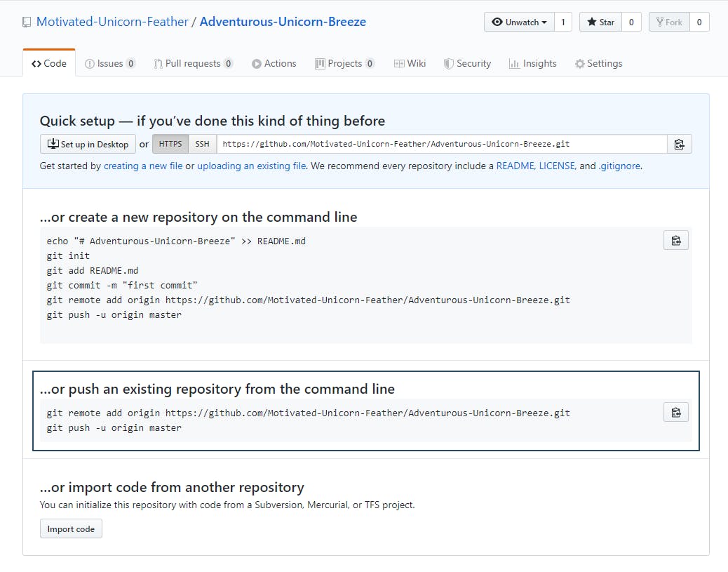The width and height of the screenshot is (728, 572).
Task: Open the .gitignore link
Action: pyautogui.click(x=619, y=166)
